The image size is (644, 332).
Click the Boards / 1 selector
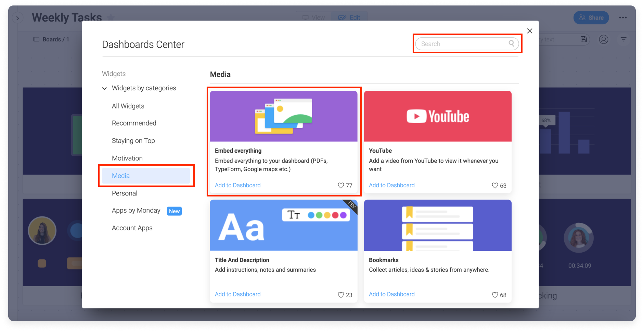51,39
